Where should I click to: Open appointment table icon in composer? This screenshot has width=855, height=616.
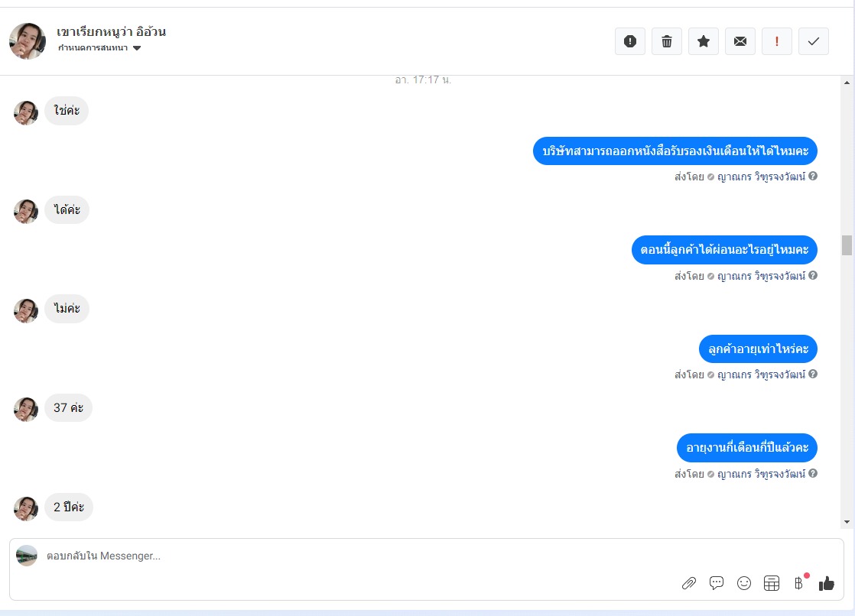click(772, 583)
